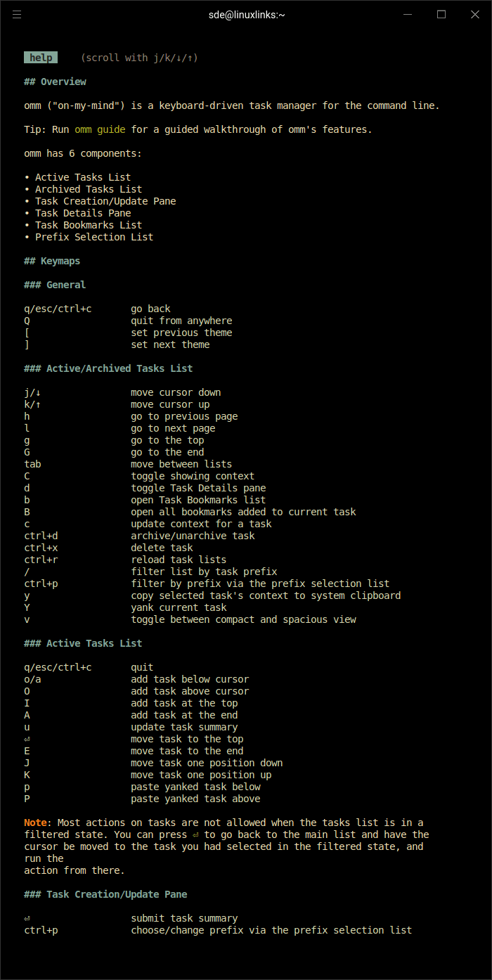Click the '### General' subheading
Viewport: 492px width, 980px height.
tap(55, 285)
